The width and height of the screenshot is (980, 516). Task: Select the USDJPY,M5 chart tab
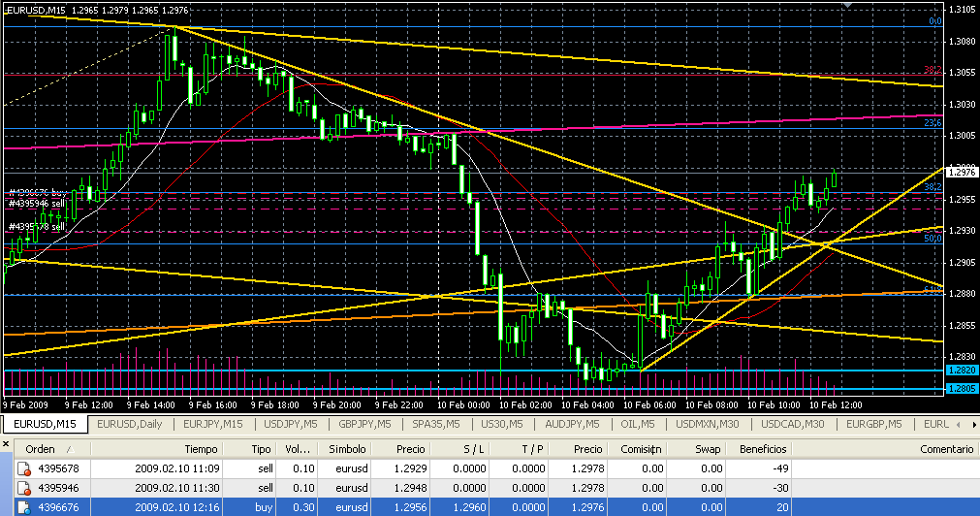291,424
